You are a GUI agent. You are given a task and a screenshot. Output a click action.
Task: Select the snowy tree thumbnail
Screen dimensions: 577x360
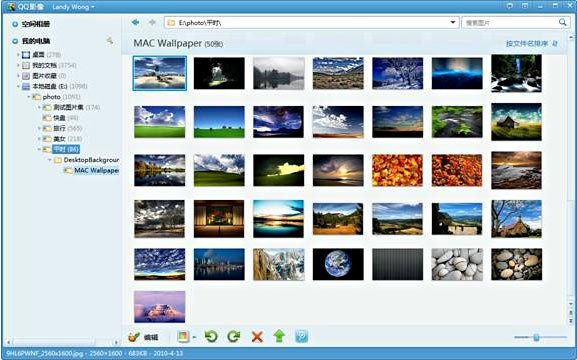[x=397, y=73]
